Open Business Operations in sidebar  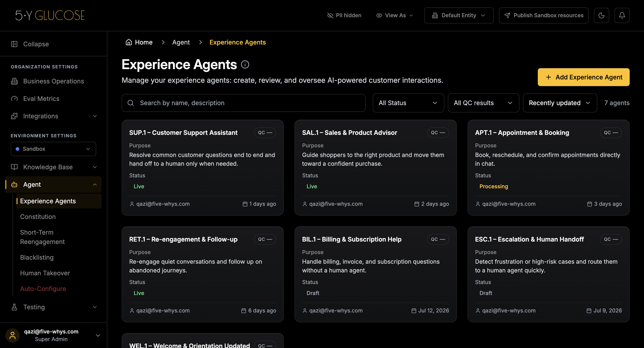point(53,81)
